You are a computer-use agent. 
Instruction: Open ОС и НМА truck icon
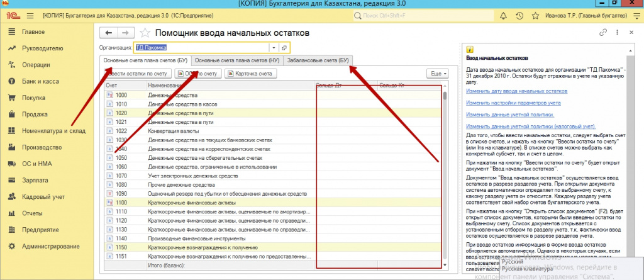tap(11, 164)
